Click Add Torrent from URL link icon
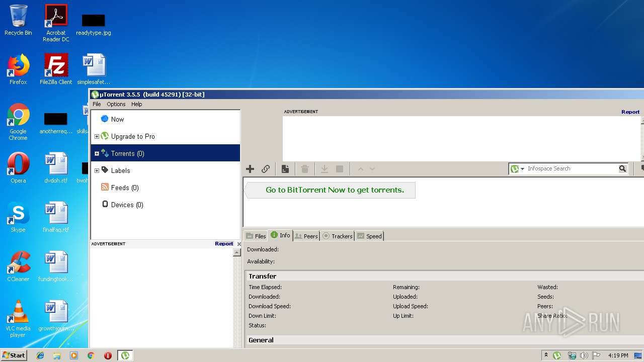644x362 pixels. (x=266, y=169)
